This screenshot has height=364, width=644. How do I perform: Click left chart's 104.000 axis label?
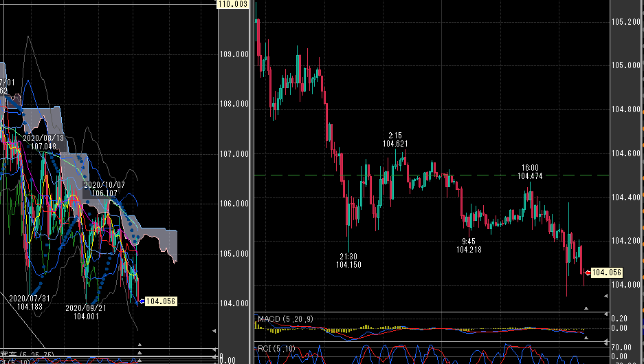tap(234, 303)
